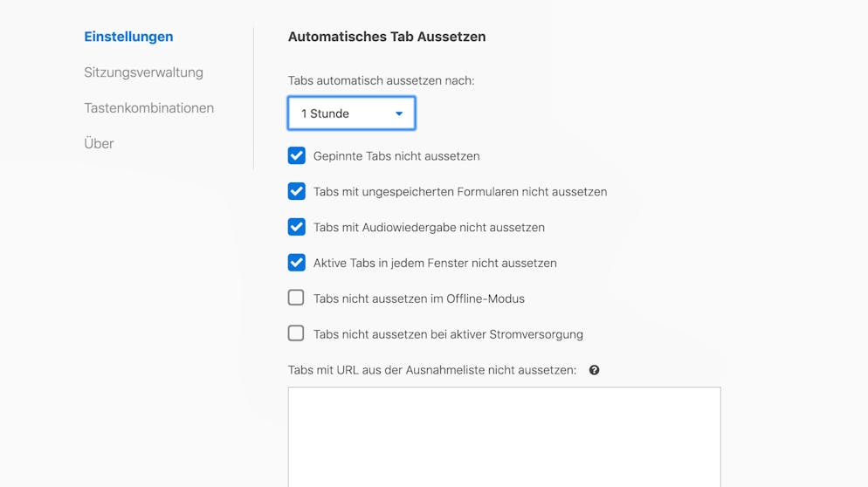Uncheck 'Gepinnte Tabs nicht aussetzen' checkbox
The height and width of the screenshot is (487, 868).
point(297,155)
